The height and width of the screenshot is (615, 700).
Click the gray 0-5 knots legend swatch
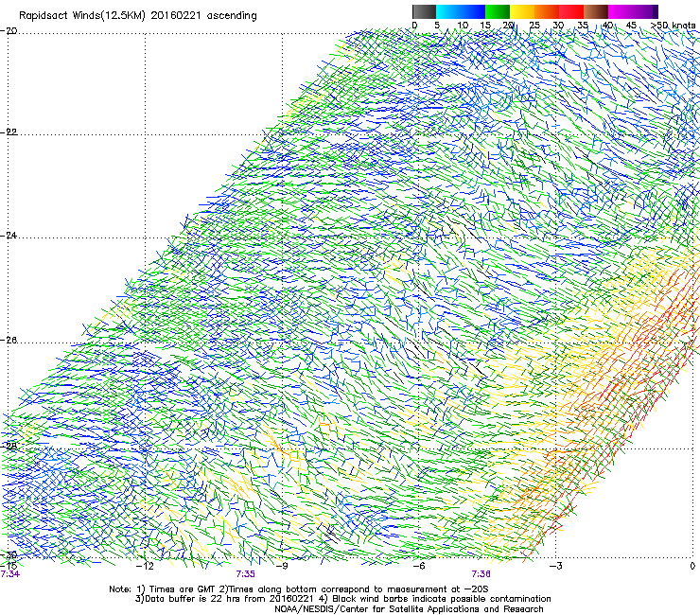coord(424,11)
